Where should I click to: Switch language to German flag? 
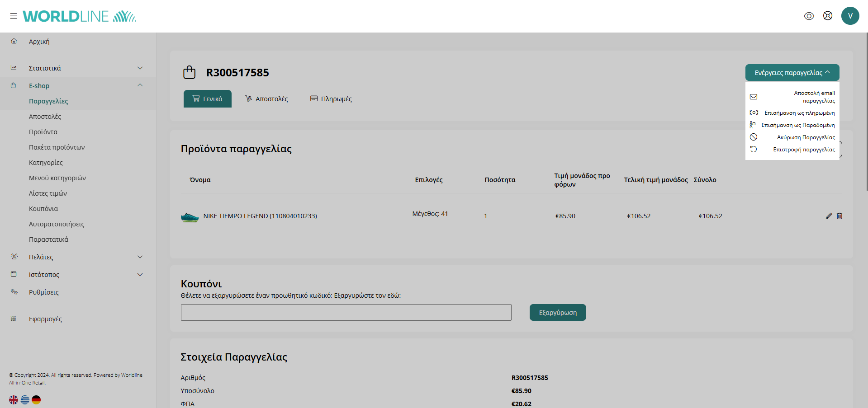(x=36, y=400)
